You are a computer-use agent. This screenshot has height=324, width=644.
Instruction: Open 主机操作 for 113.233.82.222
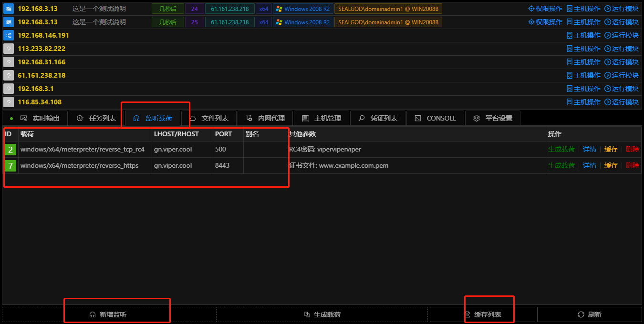[x=583, y=49]
